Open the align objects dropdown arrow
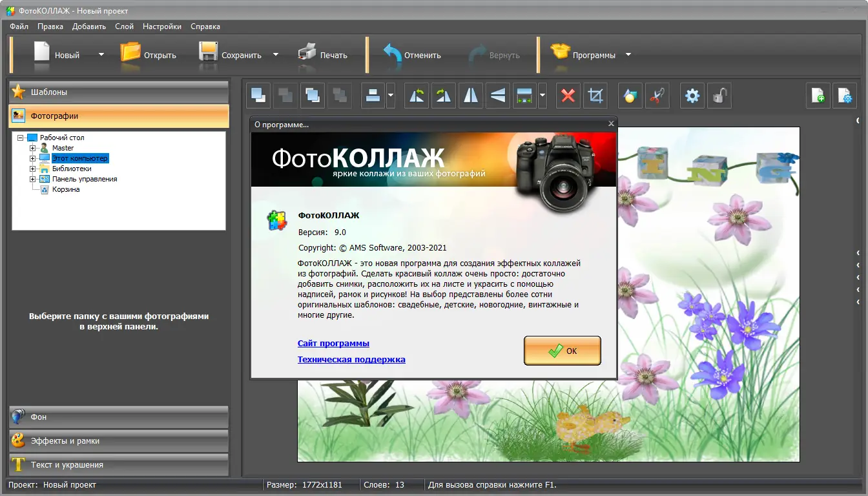The width and height of the screenshot is (868, 496). coord(391,96)
